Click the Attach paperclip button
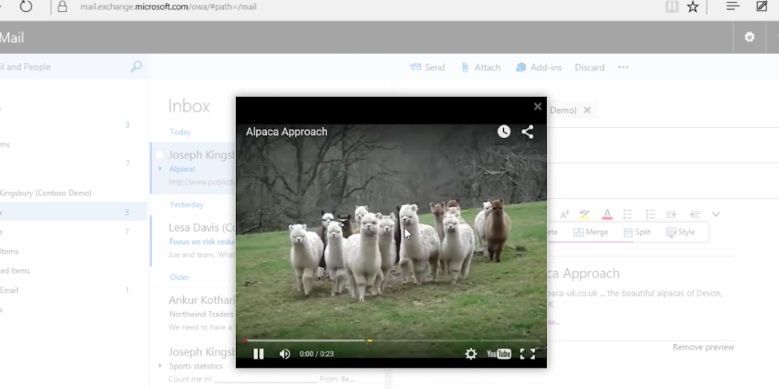This screenshot has height=389, width=779. pos(480,67)
